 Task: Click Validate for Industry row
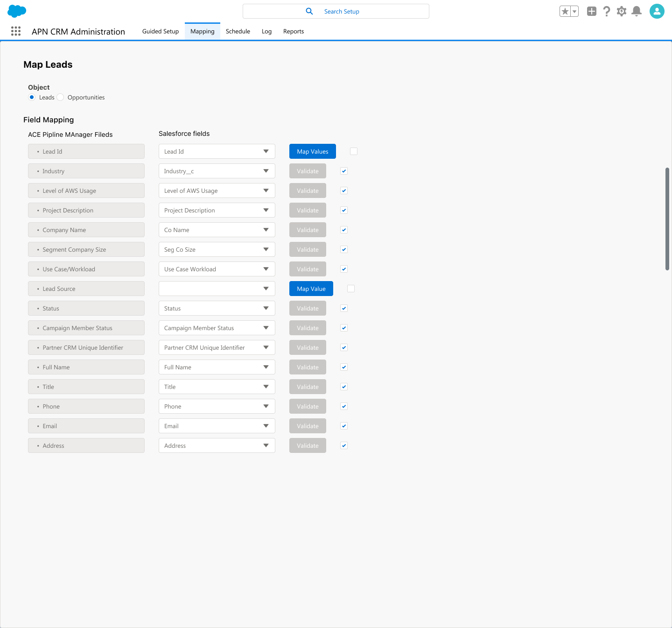click(308, 171)
